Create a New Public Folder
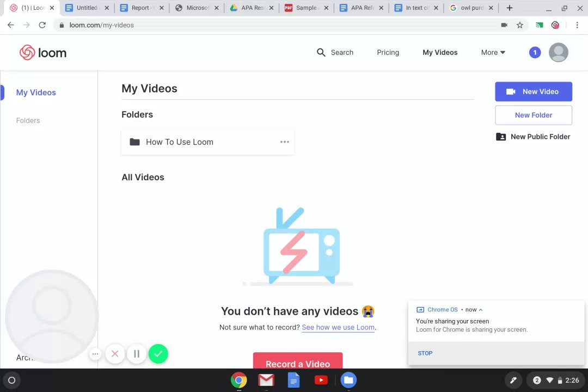Viewport: 588px width, 392px height. (533, 137)
